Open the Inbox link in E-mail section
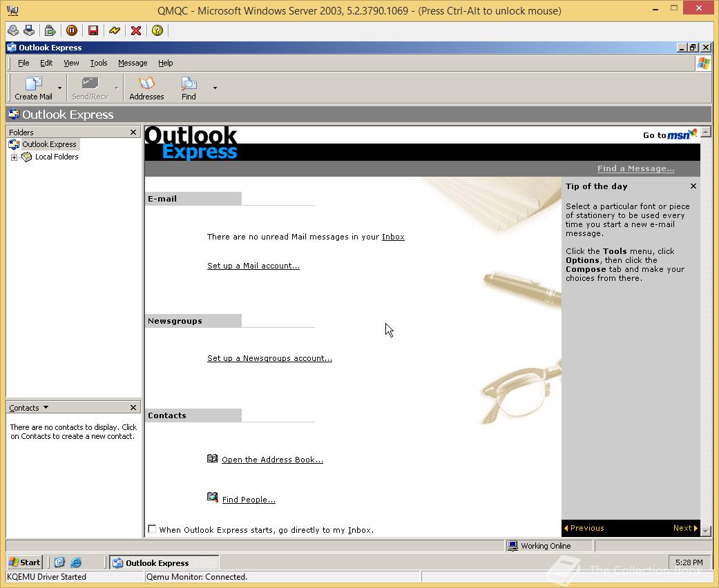 [x=393, y=237]
